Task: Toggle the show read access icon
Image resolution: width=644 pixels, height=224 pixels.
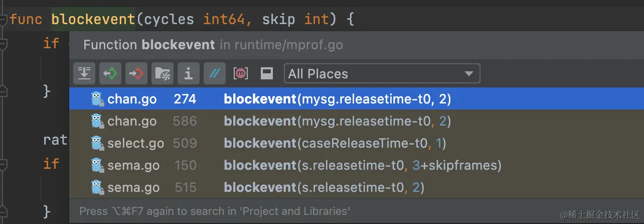Action: click(110, 74)
